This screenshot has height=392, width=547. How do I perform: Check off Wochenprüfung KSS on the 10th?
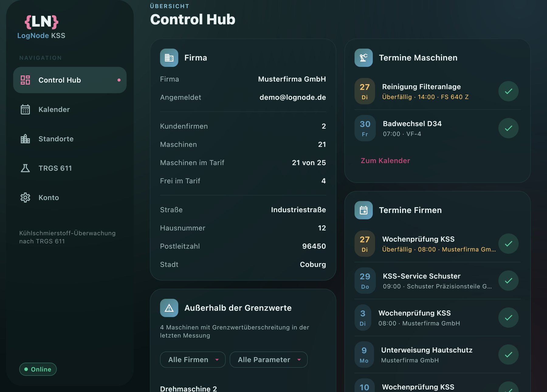pyautogui.click(x=508, y=387)
